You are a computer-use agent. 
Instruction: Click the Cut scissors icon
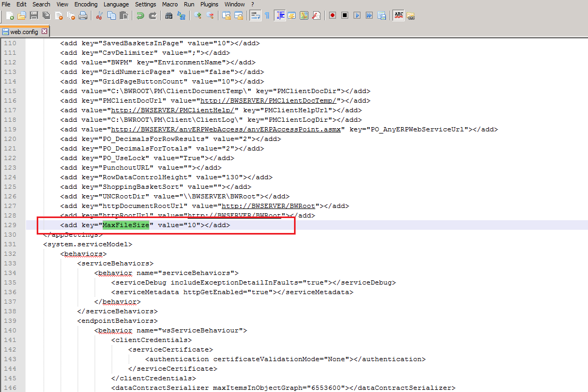[99, 16]
